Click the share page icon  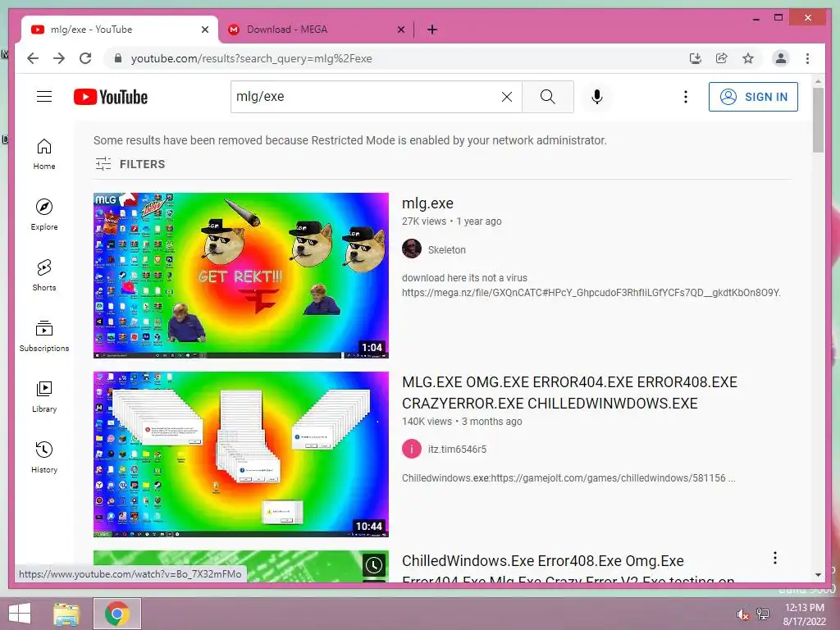point(722,58)
